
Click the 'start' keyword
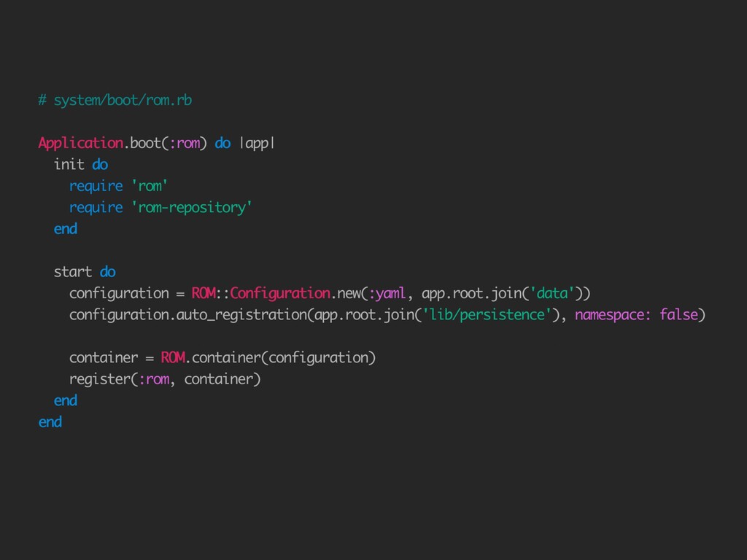[72, 272]
